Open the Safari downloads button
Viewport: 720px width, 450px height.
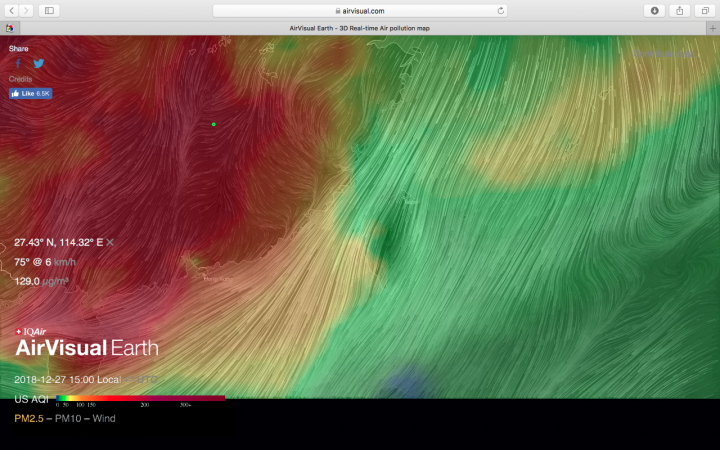pyautogui.click(x=654, y=11)
